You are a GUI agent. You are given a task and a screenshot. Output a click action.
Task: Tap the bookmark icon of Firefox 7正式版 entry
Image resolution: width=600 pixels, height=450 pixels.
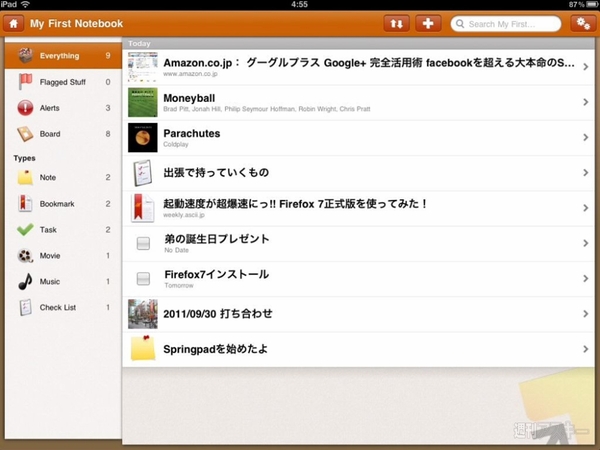click(142, 208)
